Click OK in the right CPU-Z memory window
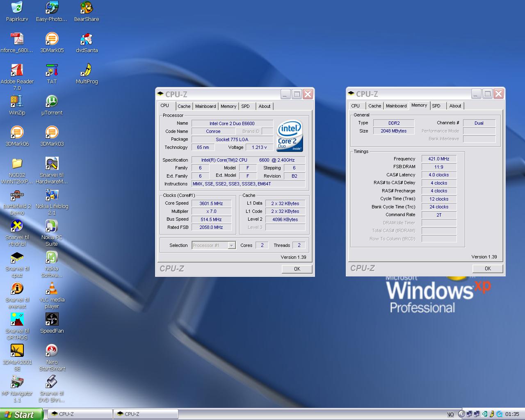 (x=488, y=269)
